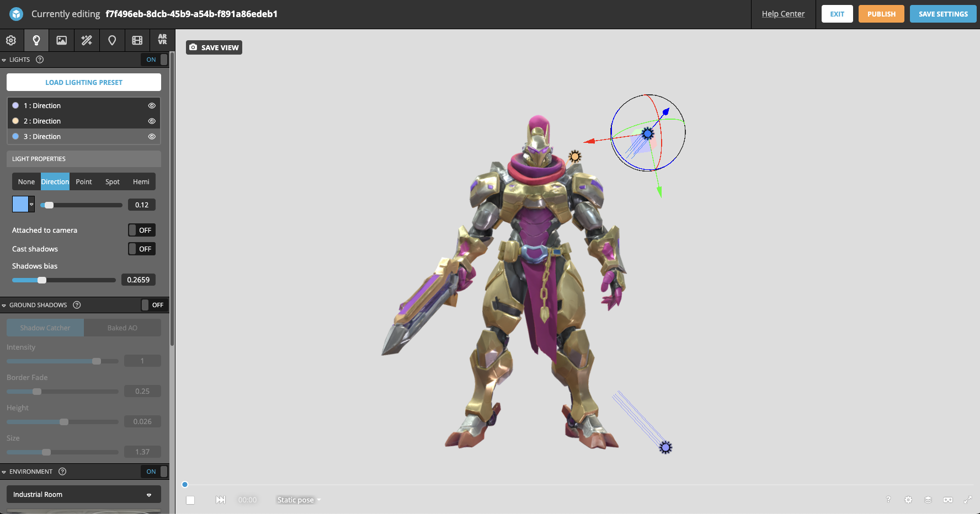The image size is (980, 514).
Task: Collapse the Ground Shadows section
Action: (4, 305)
